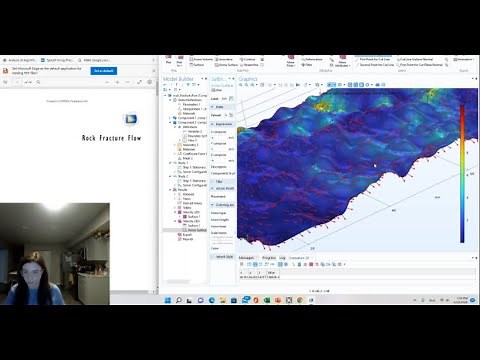Click Arrow Surface in the ribbon
The image size is (480, 360).
[226, 65]
